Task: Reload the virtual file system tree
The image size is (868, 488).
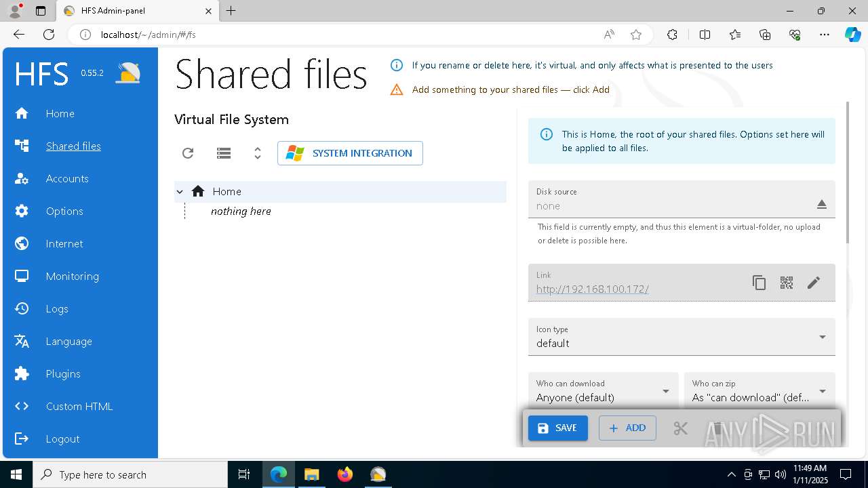Action: click(188, 153)
